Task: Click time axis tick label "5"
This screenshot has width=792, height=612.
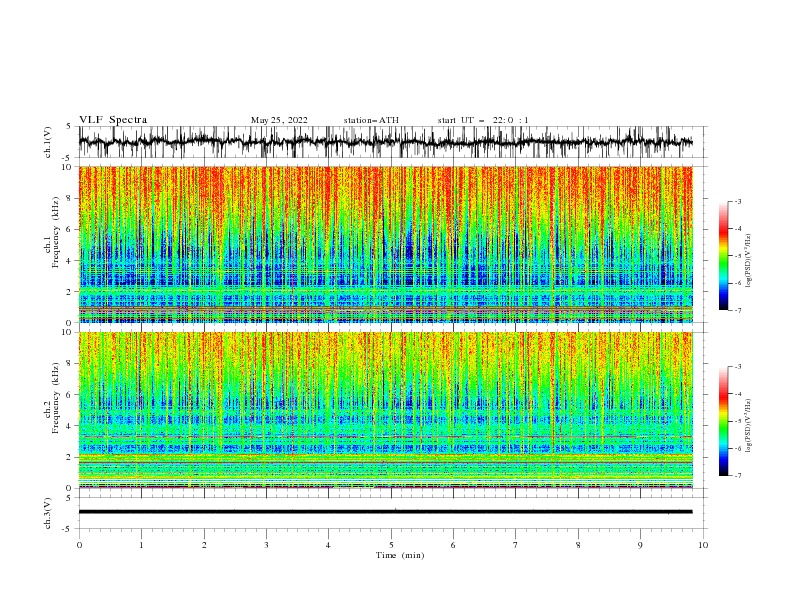Action: pos(391,545)
